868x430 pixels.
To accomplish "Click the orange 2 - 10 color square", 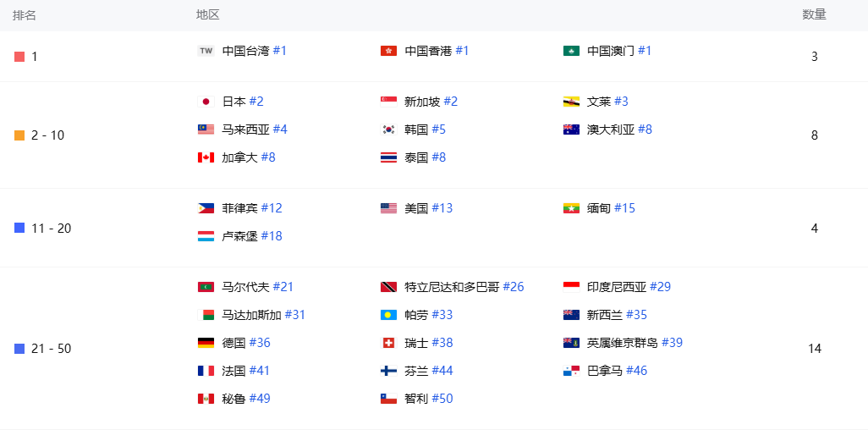I will [x=19, y=135].
